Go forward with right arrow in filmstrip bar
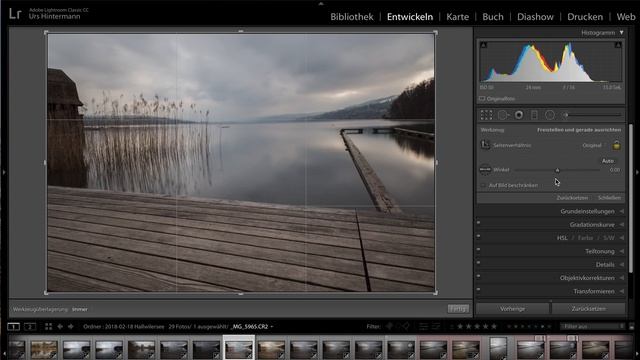This screenshot has height=360, width=640. 71,327
